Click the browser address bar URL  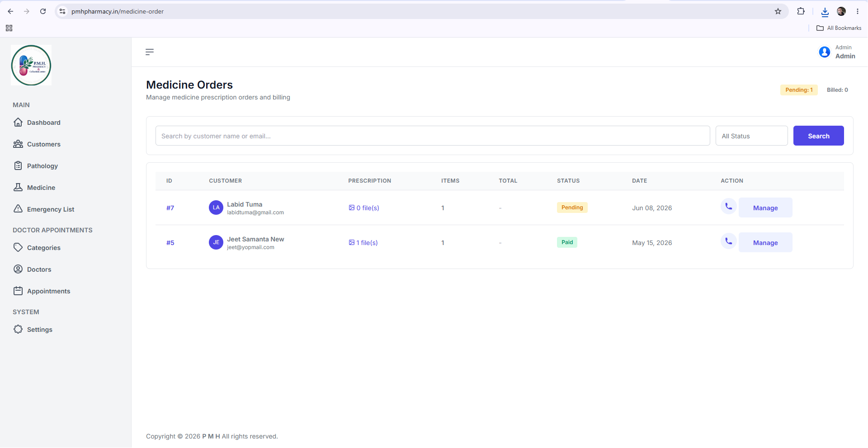point(118,11)
